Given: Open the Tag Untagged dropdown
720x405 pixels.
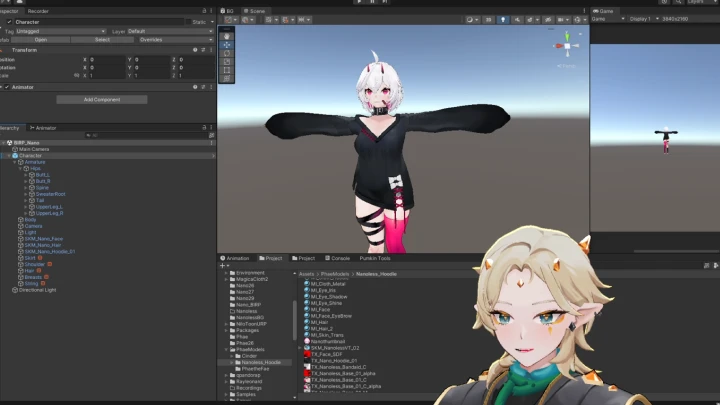Looking at the screenshot, I should (x=61, y=31).
